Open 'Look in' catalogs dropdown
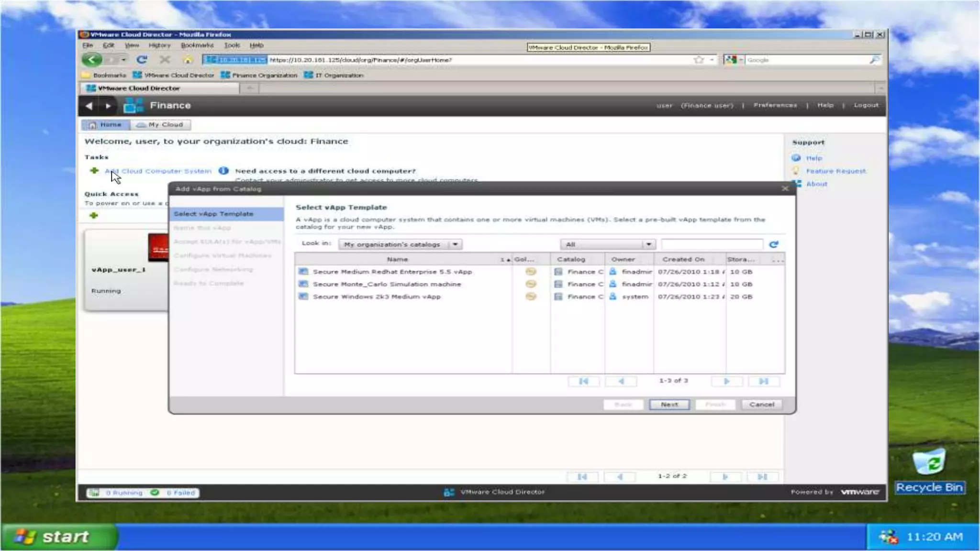The height and width of the screenshot is (551, 980). (x=455, y=244)
